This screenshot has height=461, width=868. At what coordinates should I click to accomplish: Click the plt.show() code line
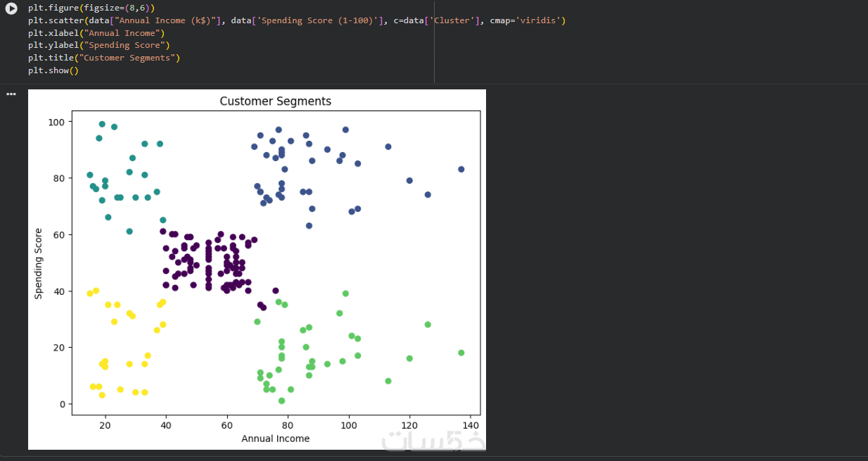coord(53,70)
